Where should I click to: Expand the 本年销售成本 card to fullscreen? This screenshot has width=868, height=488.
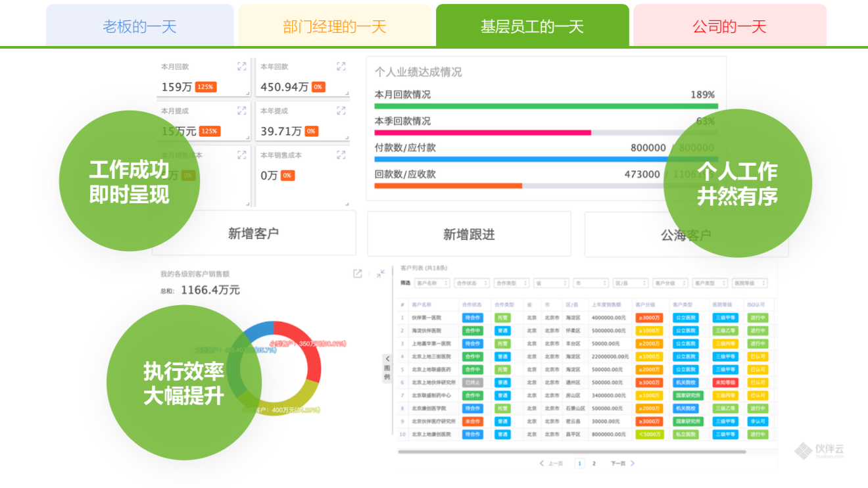tap(341, 155)
